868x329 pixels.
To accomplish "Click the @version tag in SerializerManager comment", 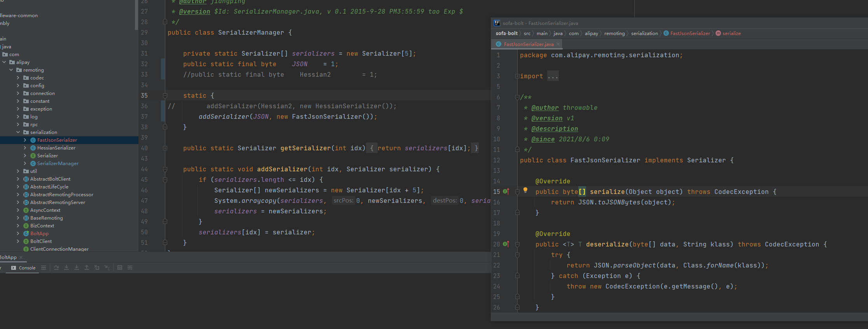I will (194, 12).
